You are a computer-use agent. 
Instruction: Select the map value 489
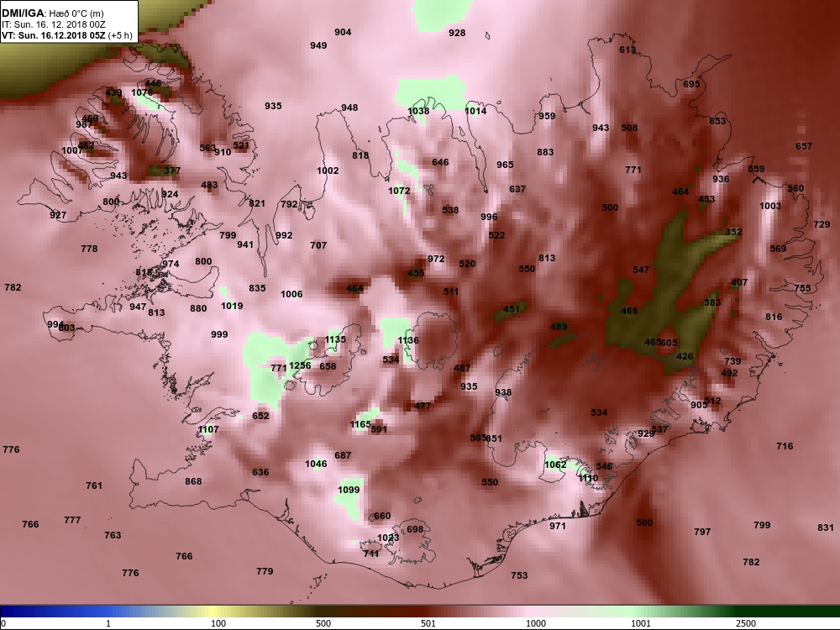[559, 327]
